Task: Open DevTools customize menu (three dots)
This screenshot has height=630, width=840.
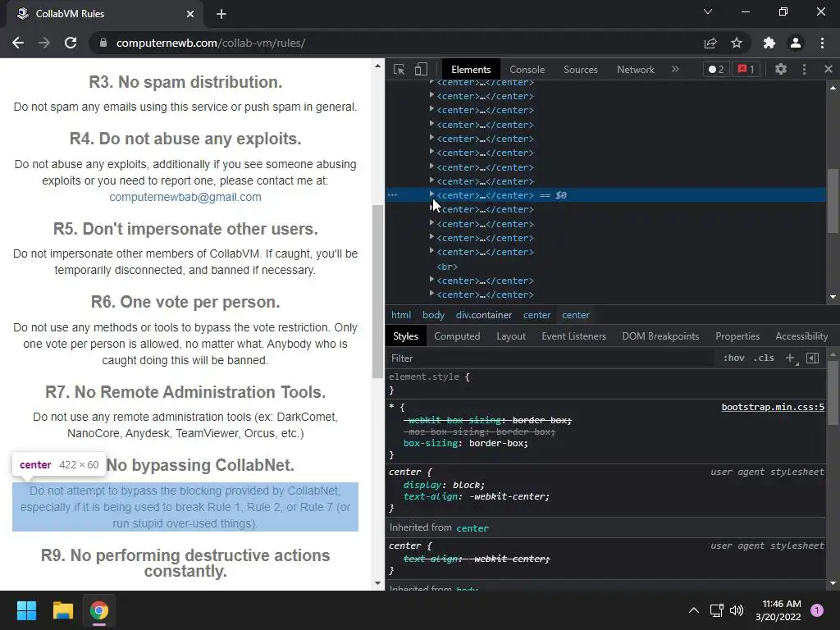Action: coord(804,69)
